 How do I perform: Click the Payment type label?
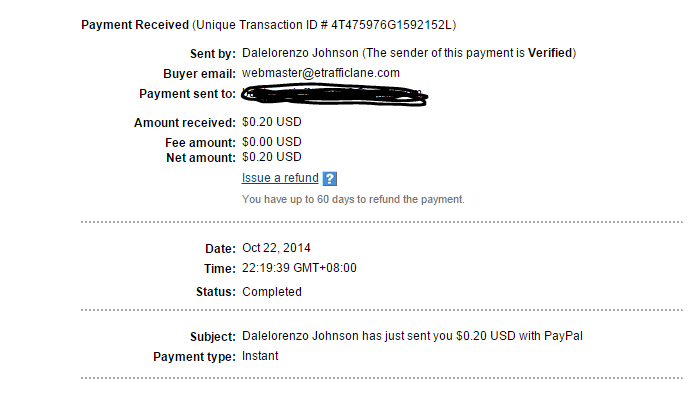click(194, 357)
